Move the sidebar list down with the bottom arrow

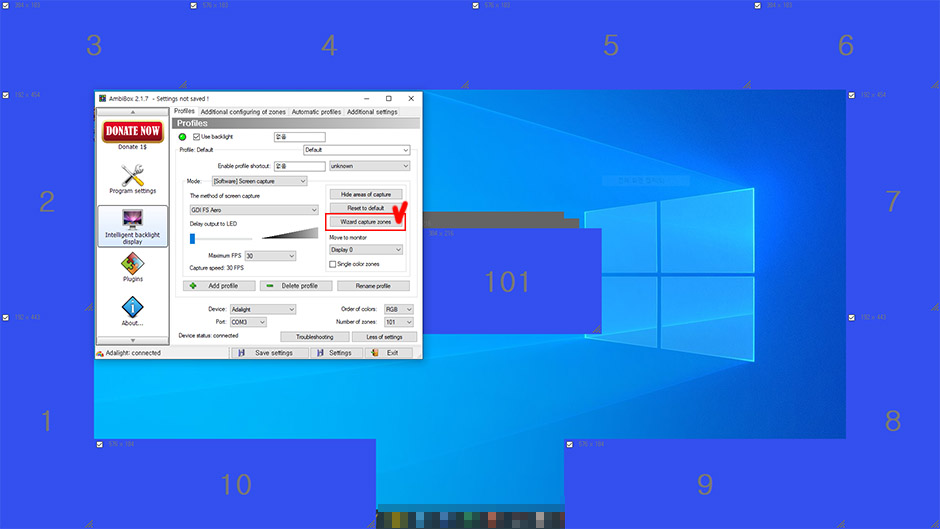[x=132, y=341]
